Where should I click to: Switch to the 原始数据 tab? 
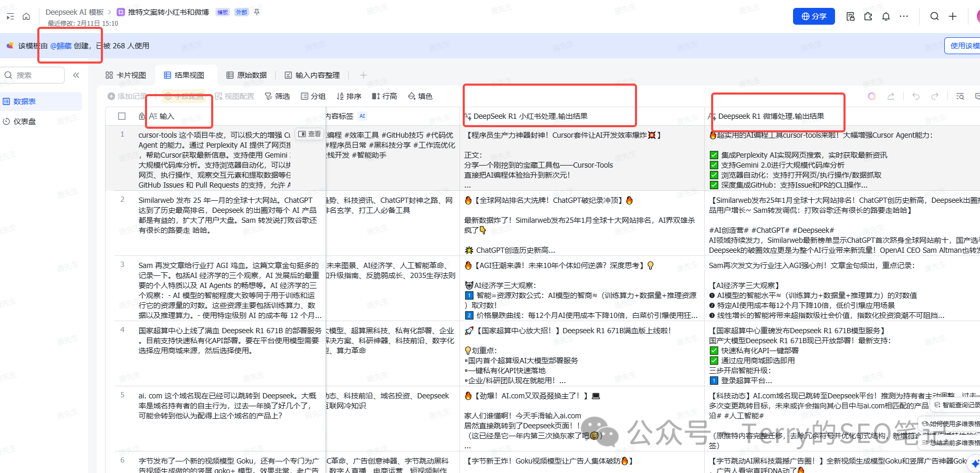pos(246,75)
